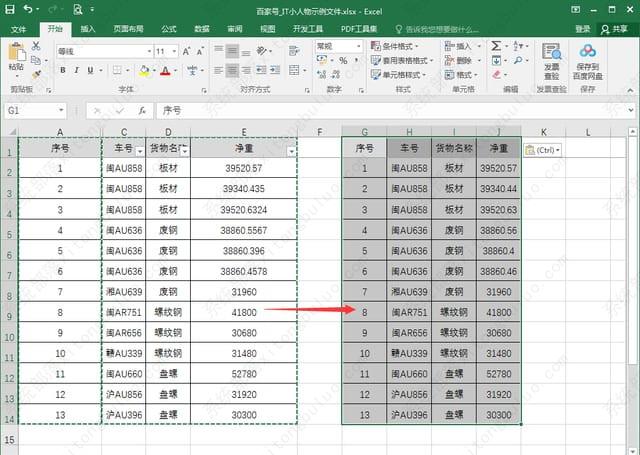Switch to the Formulas (公式) tab
Image resolution: width=640 pixels, height=455 pixels.
pyautogui.click(x=168, y=29)
